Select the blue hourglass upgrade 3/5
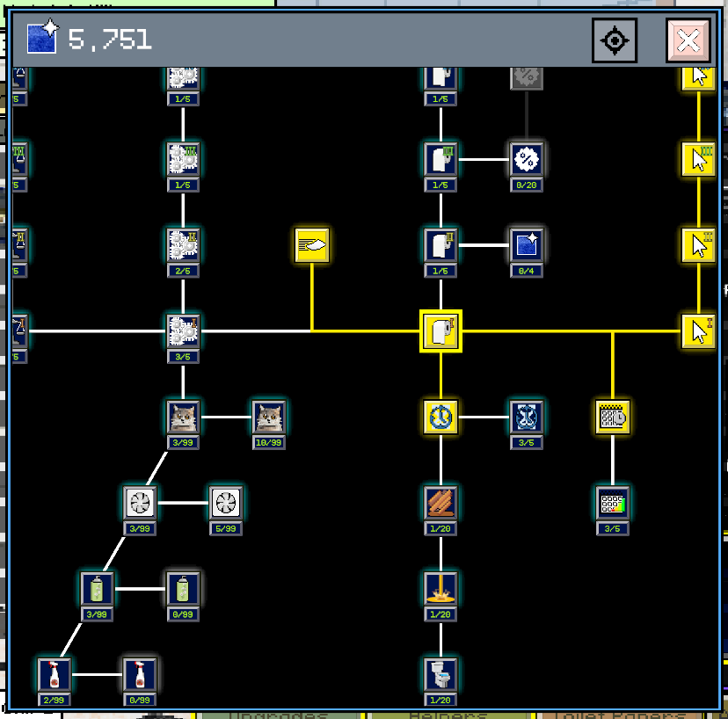Viewport: 728px width, 719px height. [x=527, y=417]
